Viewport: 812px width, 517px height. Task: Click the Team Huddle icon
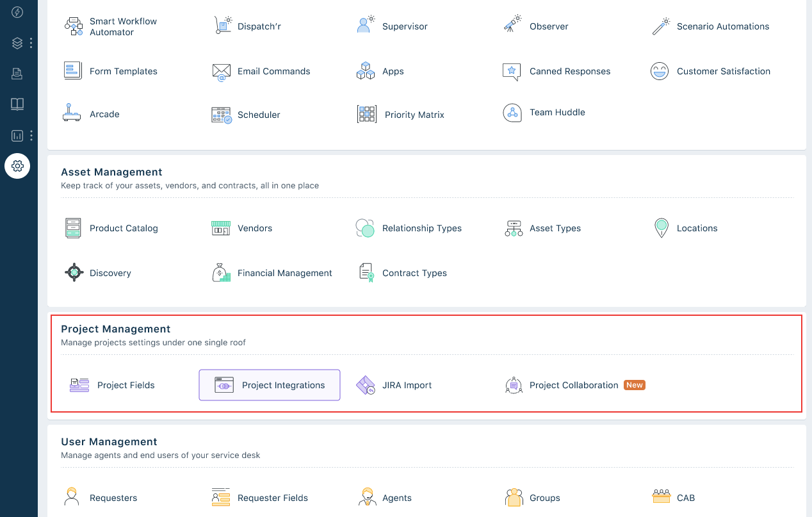click(x=512, y=113)
